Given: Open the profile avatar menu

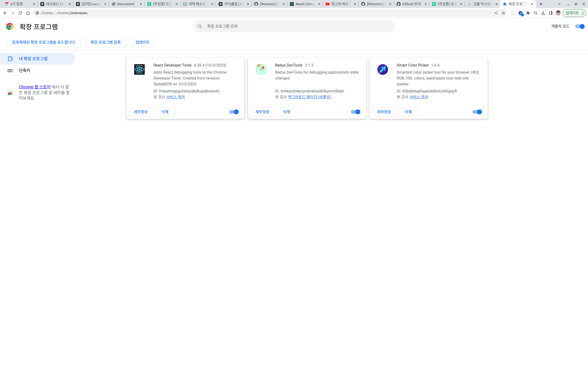Looking at the screenshot, I should click(x=558, y=13).
